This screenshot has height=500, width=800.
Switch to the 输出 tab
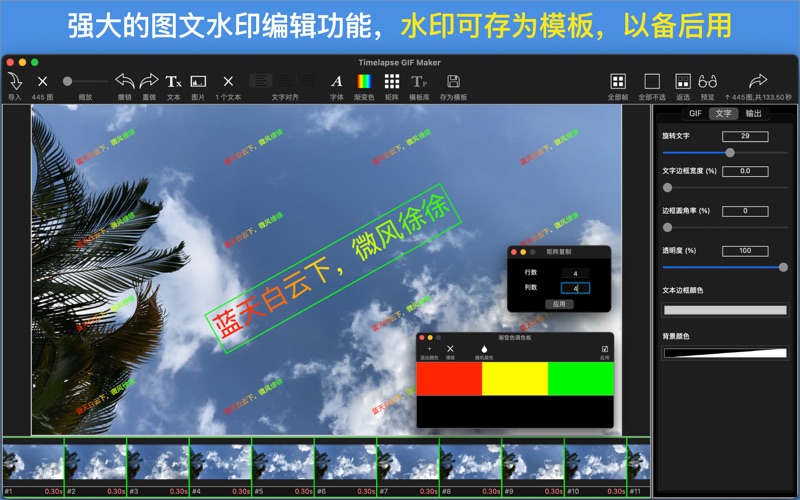tap(753, 113)
